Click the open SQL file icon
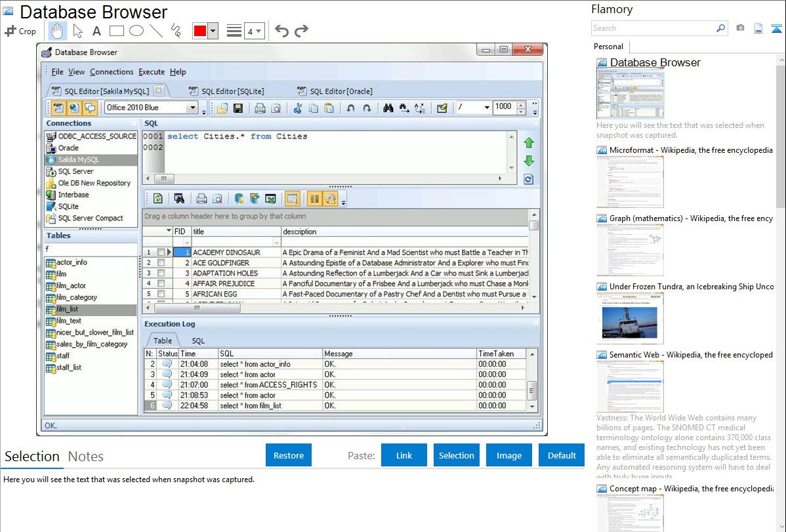Viewport: 786px width, 532px height. tap(222, 108)
